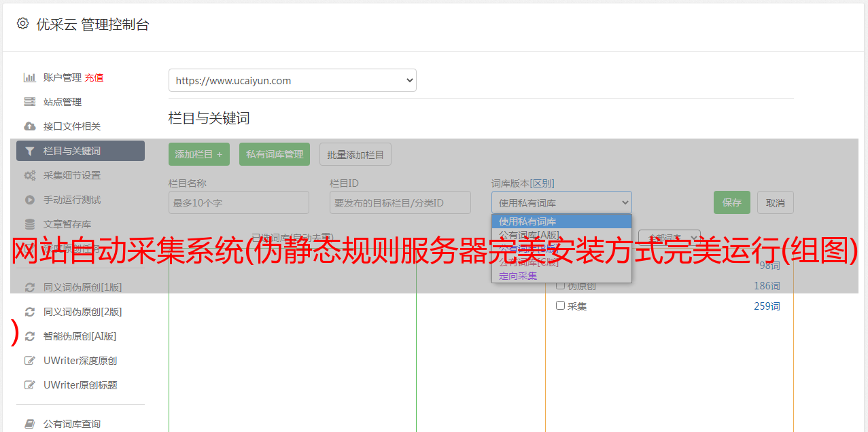
Task: Click refresh icon for 同义词伪原创[1版]
Action: click(30, 287)
